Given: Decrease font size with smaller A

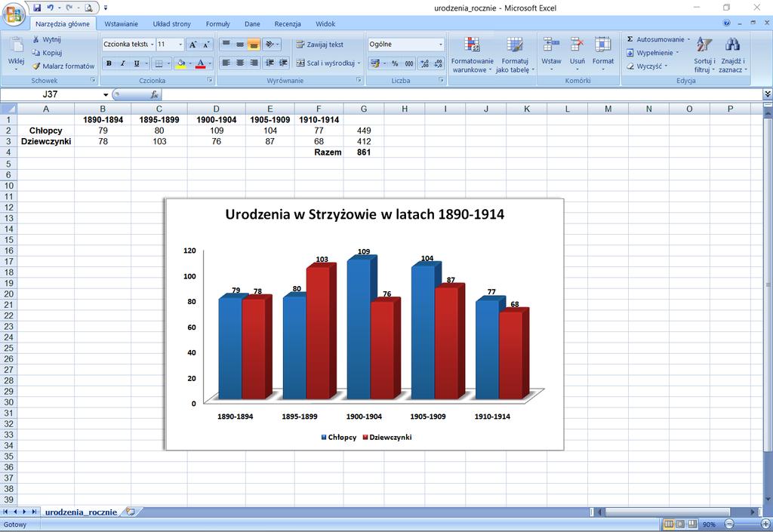Looking at the screenshot, I should pyautogui.click(x=206, y=45).
